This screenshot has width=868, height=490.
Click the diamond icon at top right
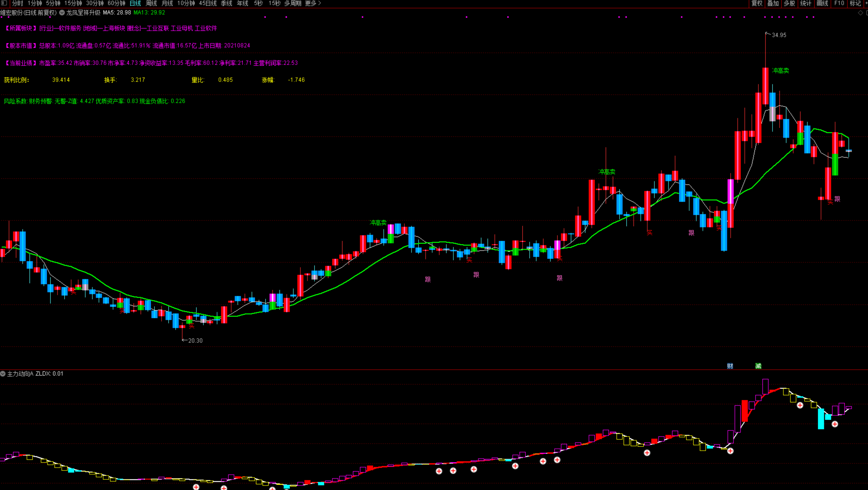click(860, 13)
